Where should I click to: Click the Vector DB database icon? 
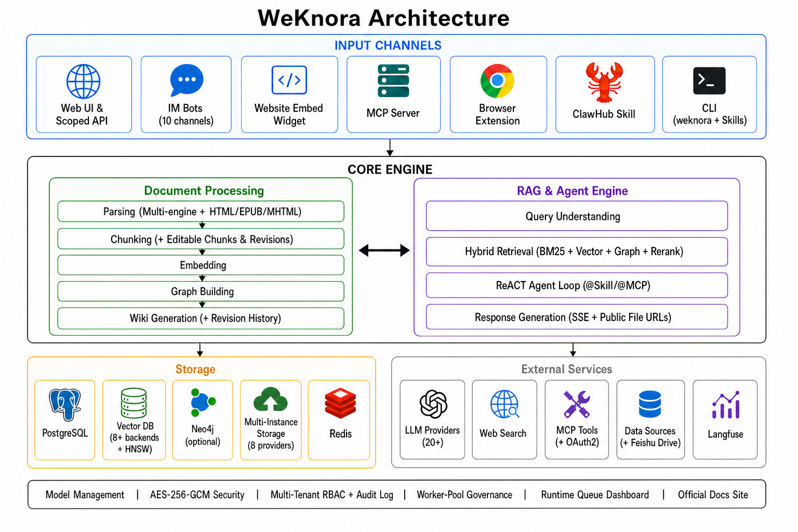click(x=134, y=403)
